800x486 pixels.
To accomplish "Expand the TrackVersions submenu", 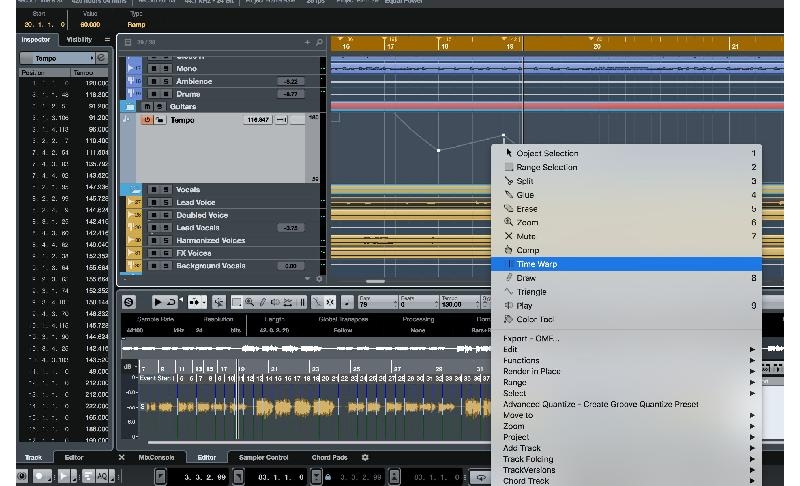I will point(626,470).
